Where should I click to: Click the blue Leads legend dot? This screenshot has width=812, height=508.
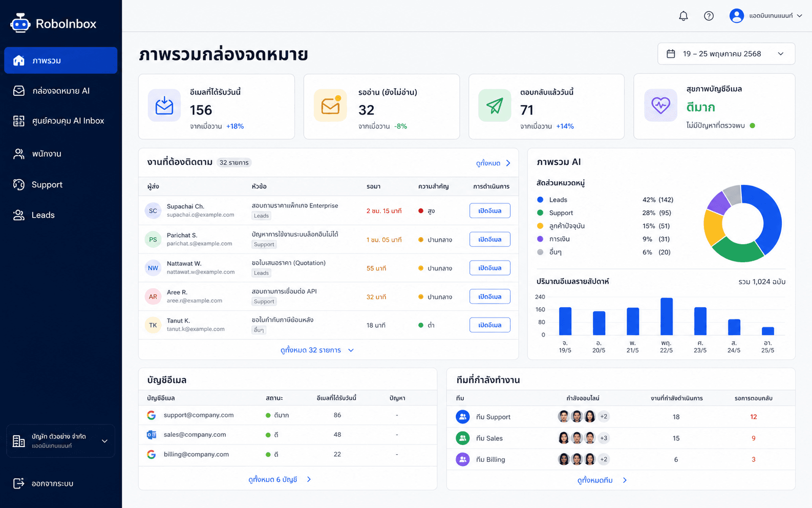click(540, 200)
